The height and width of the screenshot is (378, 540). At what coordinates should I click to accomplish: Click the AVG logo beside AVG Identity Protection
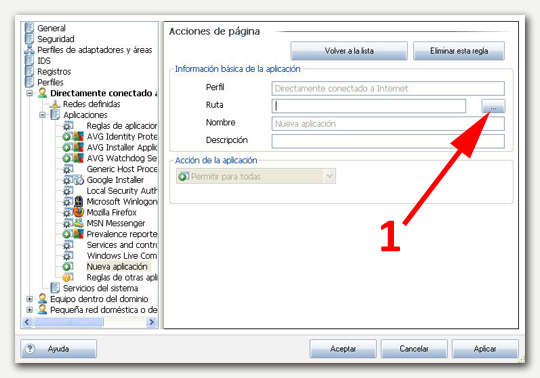pyautogui.click(x=79, y=137)
